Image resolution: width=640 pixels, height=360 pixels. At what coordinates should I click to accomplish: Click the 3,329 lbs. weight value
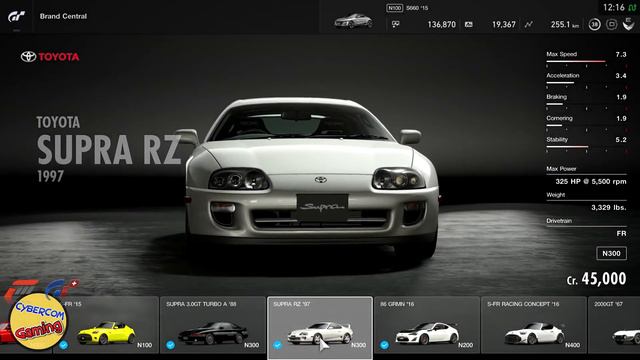609,208
